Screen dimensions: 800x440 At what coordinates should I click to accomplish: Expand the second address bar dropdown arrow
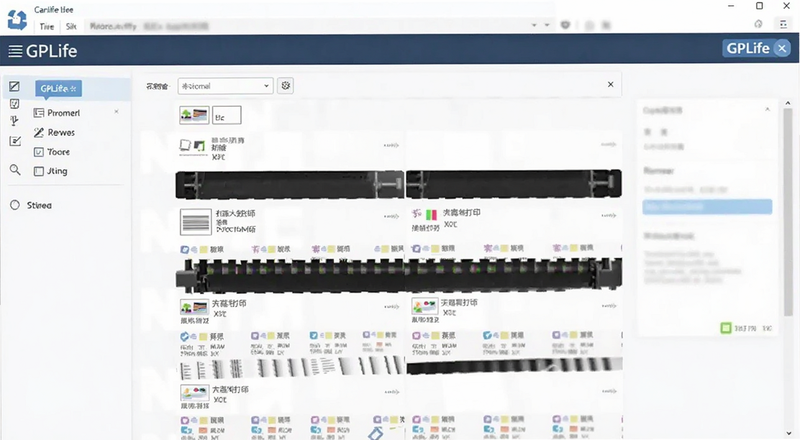point(547,25)
